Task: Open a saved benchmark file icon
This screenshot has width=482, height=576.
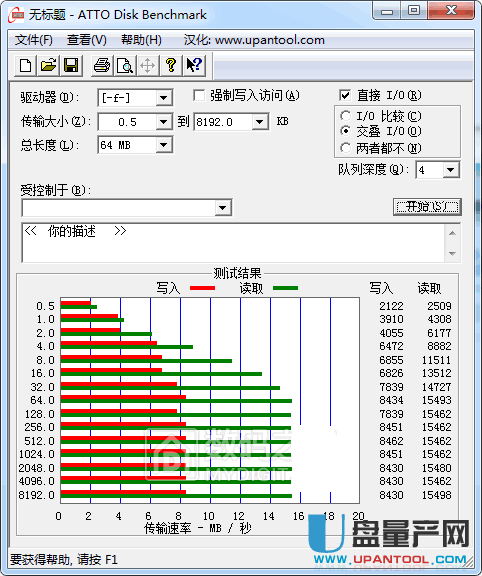Action: (x=48, y=65)
